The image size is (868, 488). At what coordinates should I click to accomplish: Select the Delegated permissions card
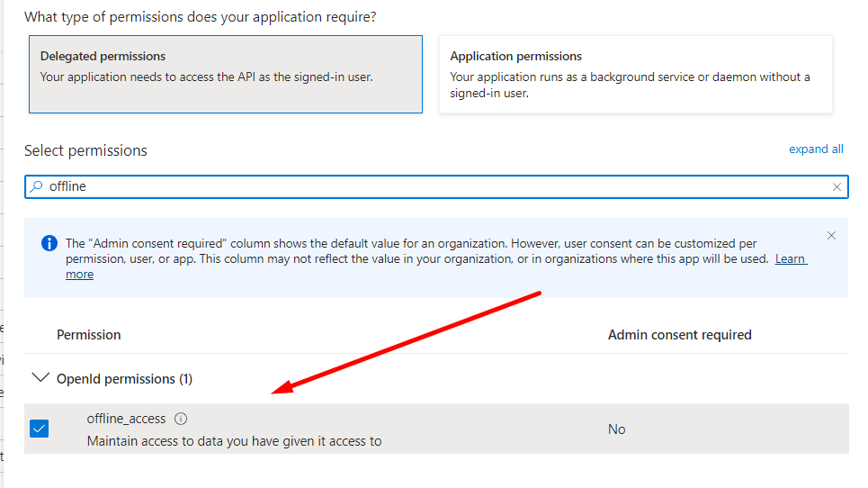coord(225,75)
